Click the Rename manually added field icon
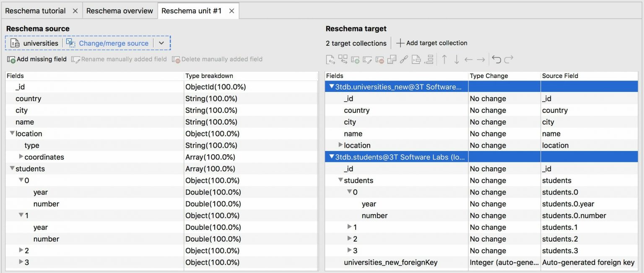This screenshot has width=644, height=273. (75, 59)
